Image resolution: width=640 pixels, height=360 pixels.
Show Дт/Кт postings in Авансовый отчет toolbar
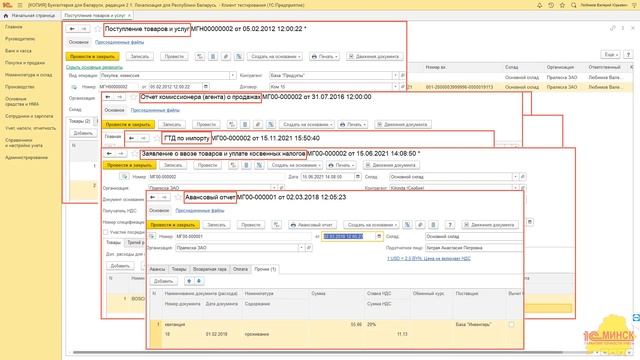point(276,224)
